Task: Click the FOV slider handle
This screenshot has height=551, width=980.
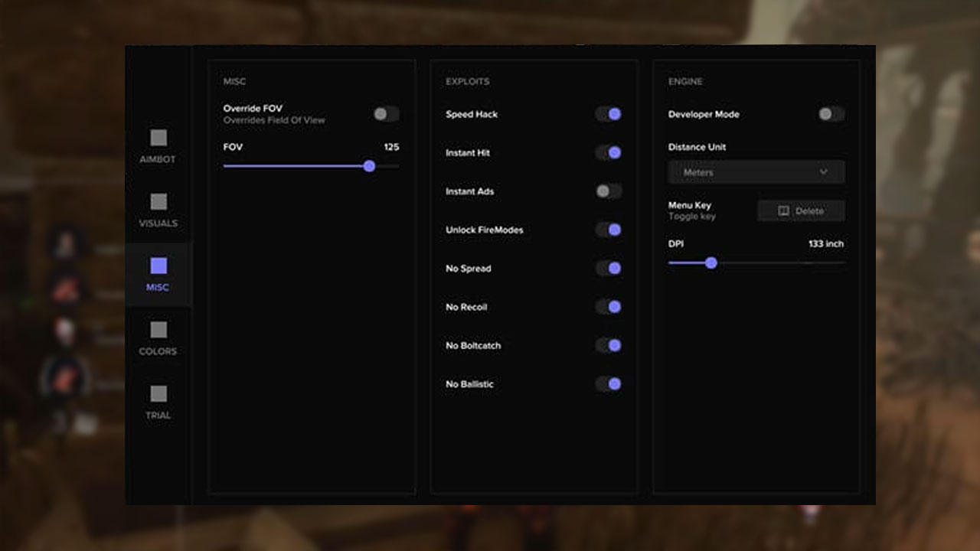Action: [369, 166]
